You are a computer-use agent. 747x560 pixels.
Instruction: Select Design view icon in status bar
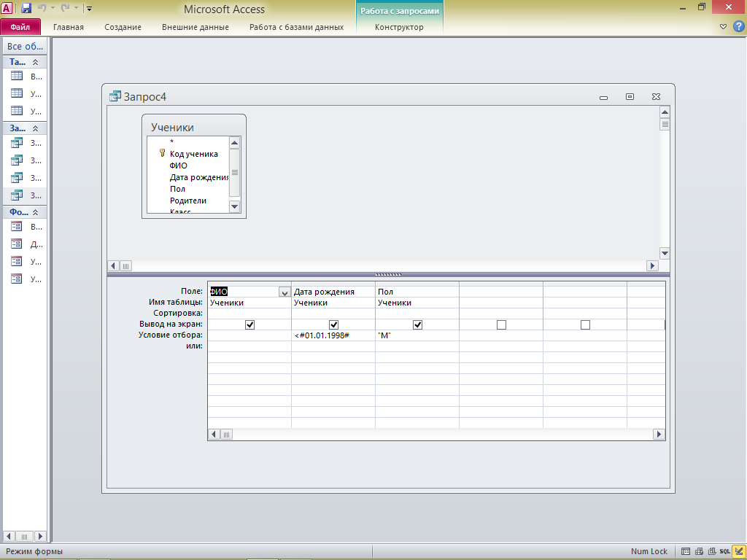738,551
